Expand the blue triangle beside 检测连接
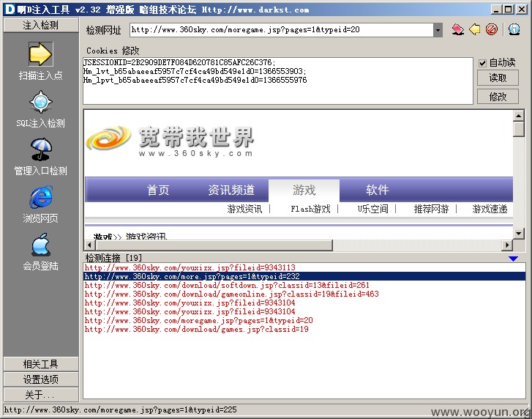Viewport: 532px width, 419px height. pyautogui.click(x=513, y=259)
